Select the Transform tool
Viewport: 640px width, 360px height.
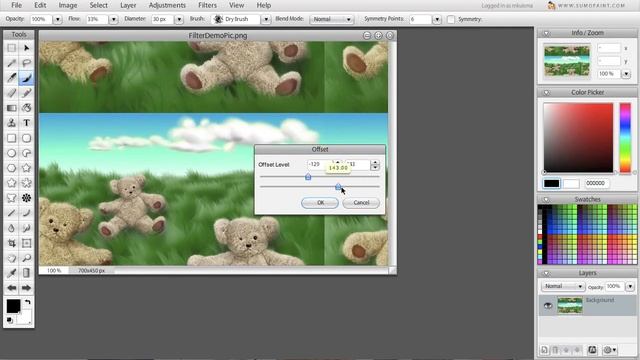[x=27, y=243]
